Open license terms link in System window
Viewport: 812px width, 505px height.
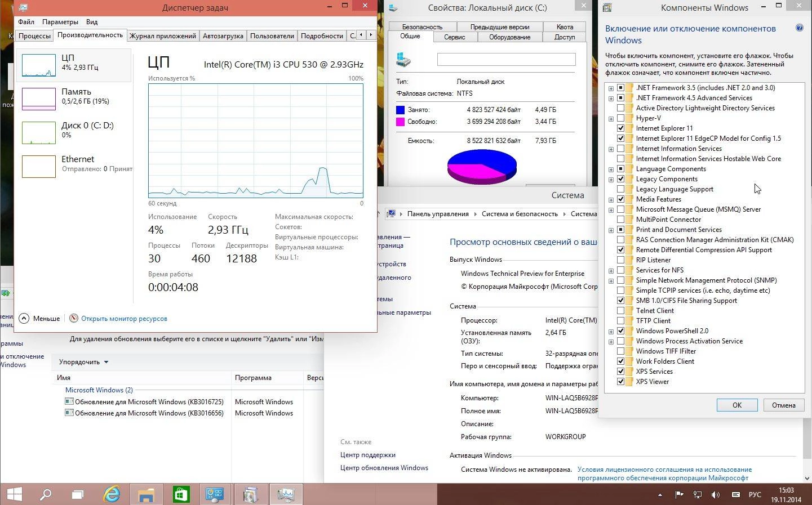click(x=664, y=473)
